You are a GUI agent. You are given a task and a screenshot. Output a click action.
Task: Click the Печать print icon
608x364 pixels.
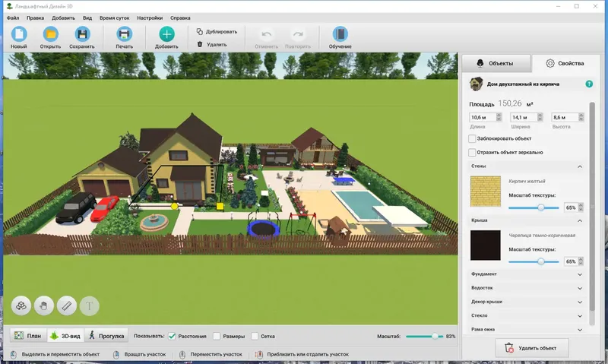click(x=124, y=34)
